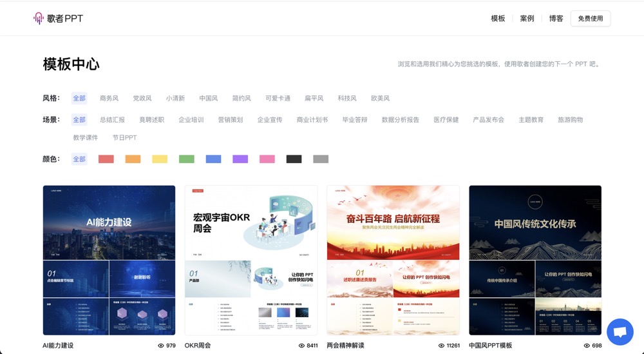The height and width of the screenshot is (354, 644).
Task: Choose the 旅游购物 scene filter
Action: tap(571, 120)
